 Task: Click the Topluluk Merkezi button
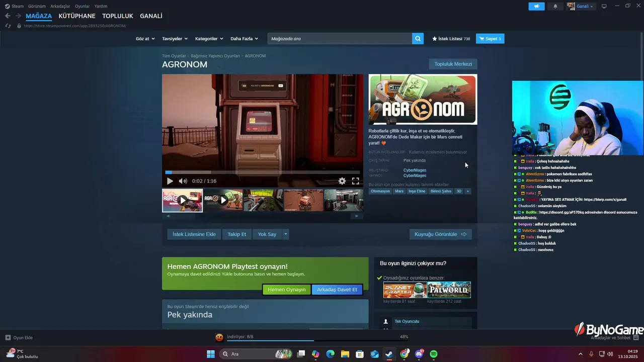[x=453, y=64]
